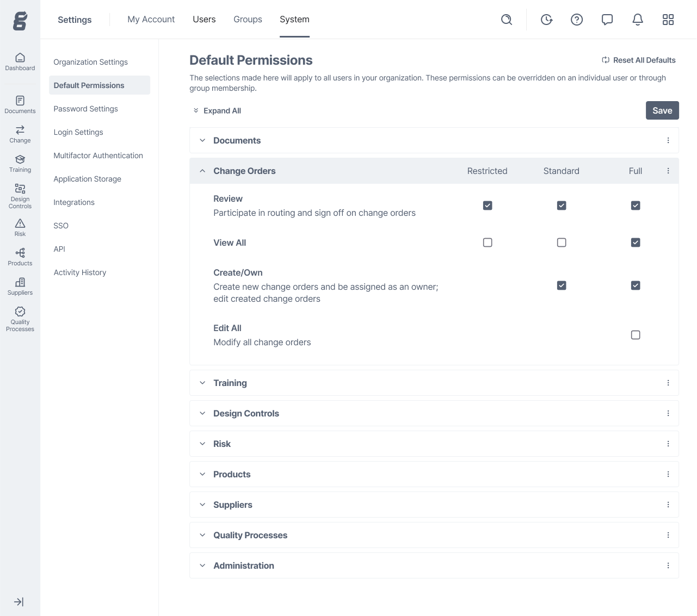Open Training from the left sidebar icon
Viewport: 697px width, 616px height.
click(20, 162)
